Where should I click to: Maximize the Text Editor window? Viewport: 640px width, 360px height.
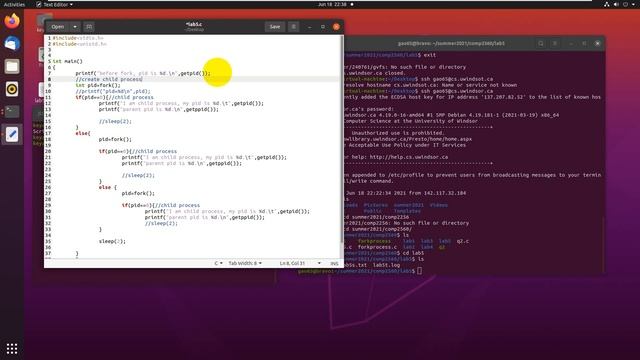click(x=323, y=27)
